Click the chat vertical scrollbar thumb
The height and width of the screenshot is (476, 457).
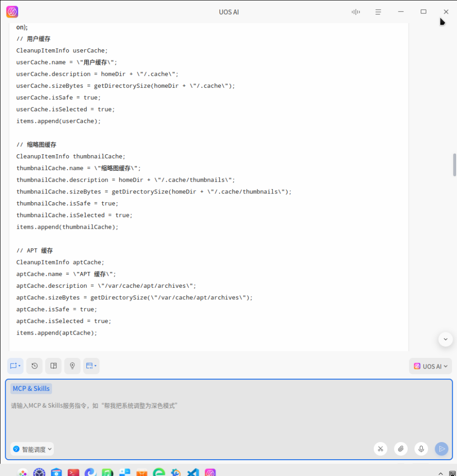tap(454, 165)
